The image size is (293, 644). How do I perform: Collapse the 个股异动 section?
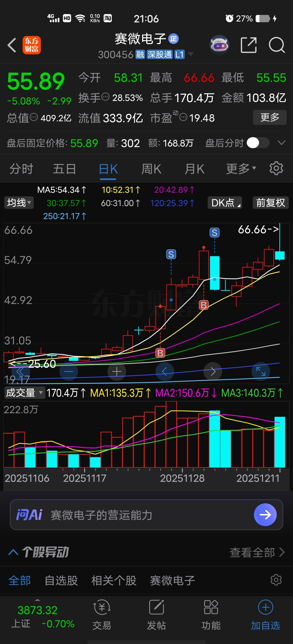click(x=13, y=552)
